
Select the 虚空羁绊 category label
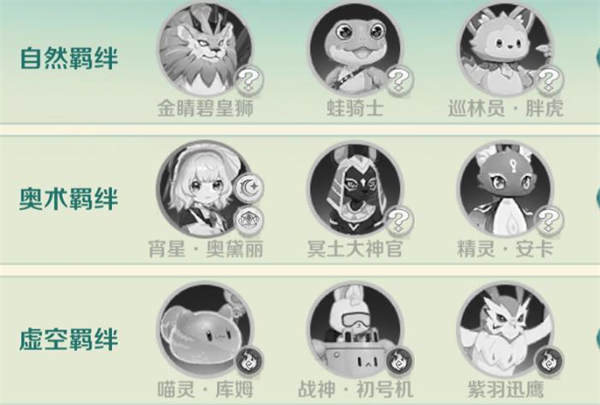coord(69,339)
